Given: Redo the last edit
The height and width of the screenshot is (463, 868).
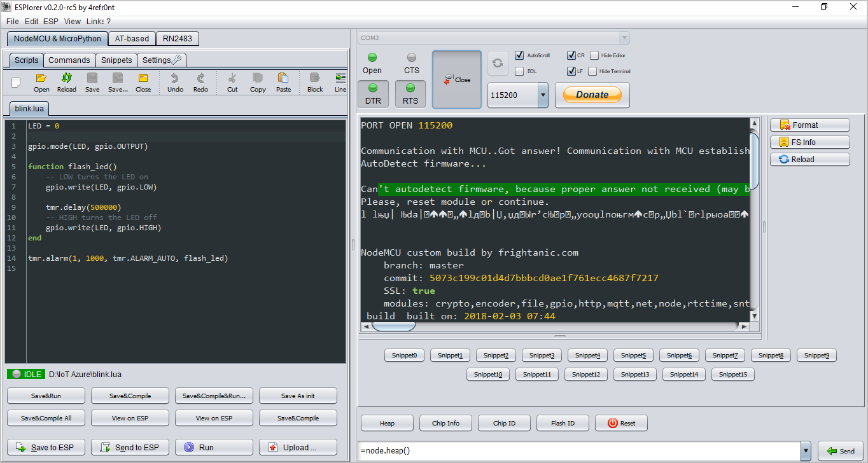Looking at the screenshot, I should coord(200,81).
